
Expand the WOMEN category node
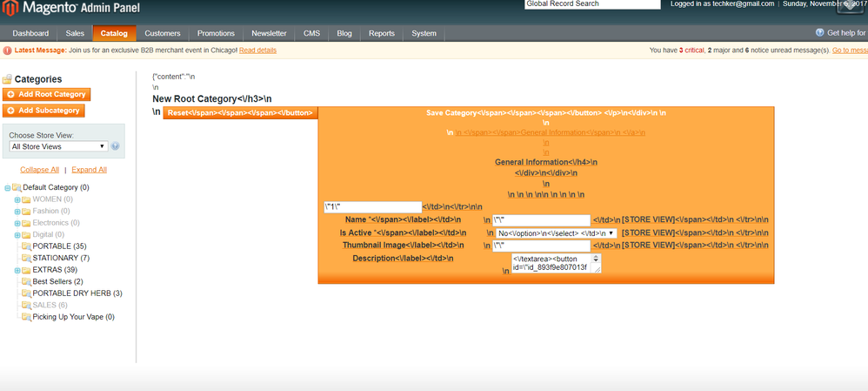(x=17, y=199)
